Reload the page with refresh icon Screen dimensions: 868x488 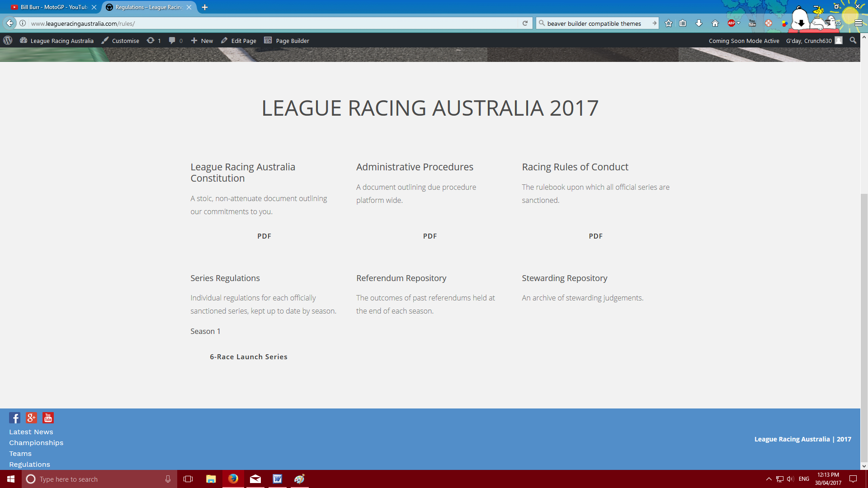(525, 23)
